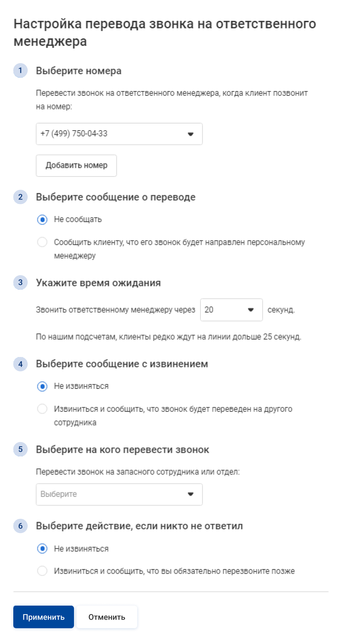This screenshot has height=644, width=338.
Task: Click the step 1 number badge
Action: click(x=20, y=70)
